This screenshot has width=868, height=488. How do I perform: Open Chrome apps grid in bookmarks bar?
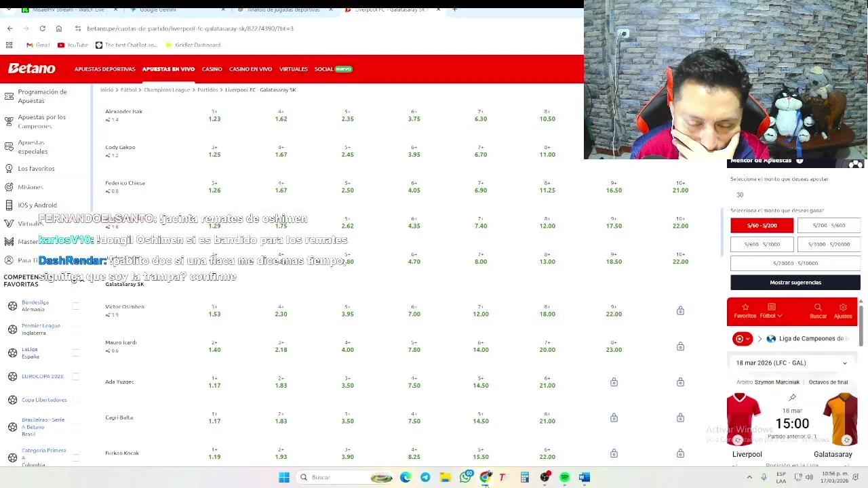click(9, 45)
